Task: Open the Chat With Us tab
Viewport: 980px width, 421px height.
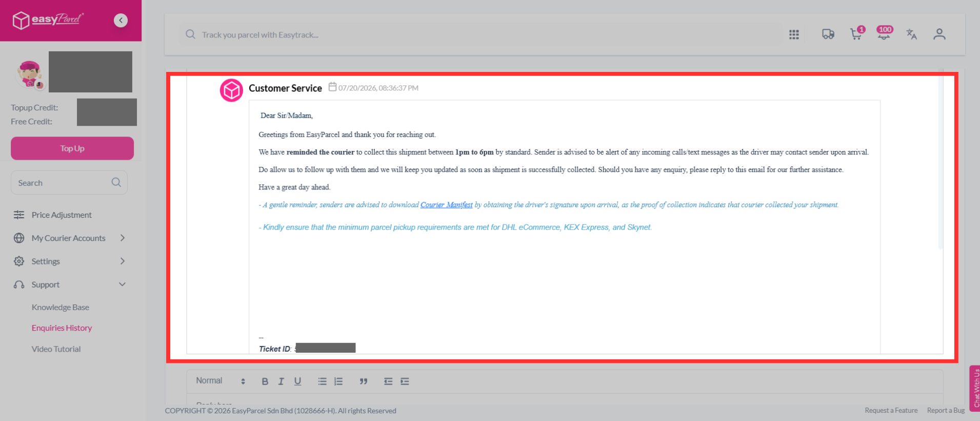Action: tap(974, 388)
